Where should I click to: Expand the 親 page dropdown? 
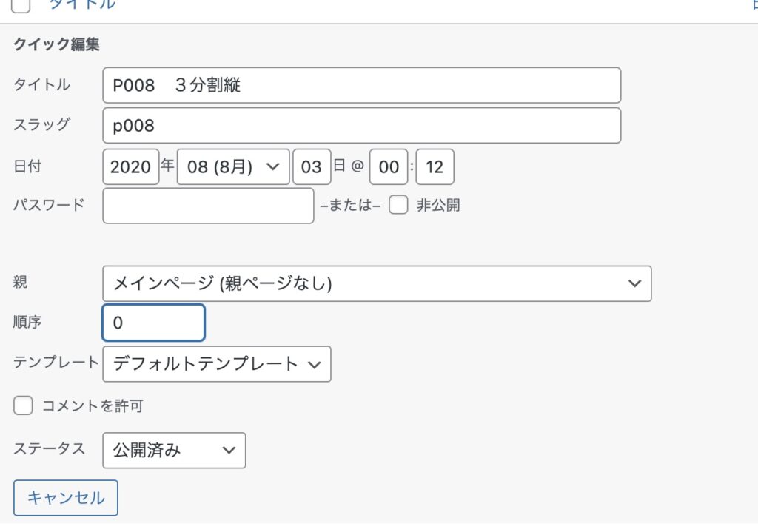pyautogui.click(x=377, y=283)
